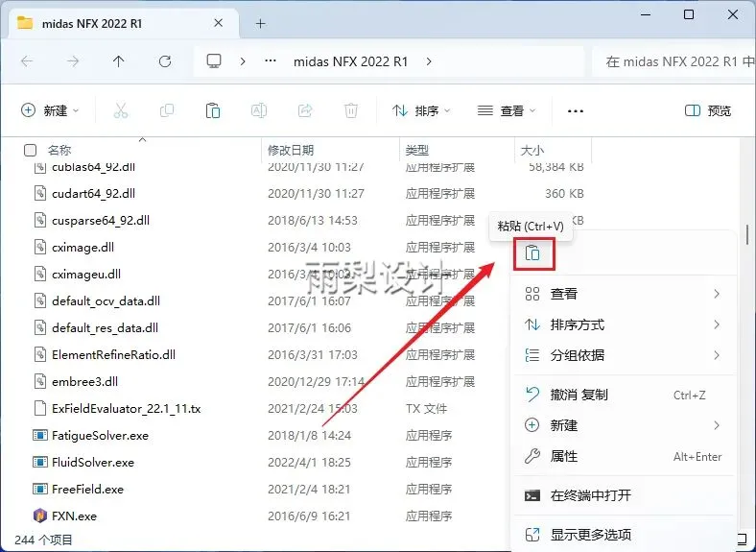Click the search box 在 midas NFX 2022 R1

673,61
